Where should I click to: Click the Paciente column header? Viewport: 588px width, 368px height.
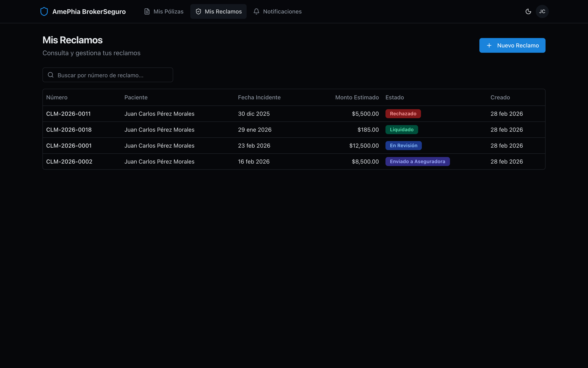pyautogui.click(x=136, y=97)
